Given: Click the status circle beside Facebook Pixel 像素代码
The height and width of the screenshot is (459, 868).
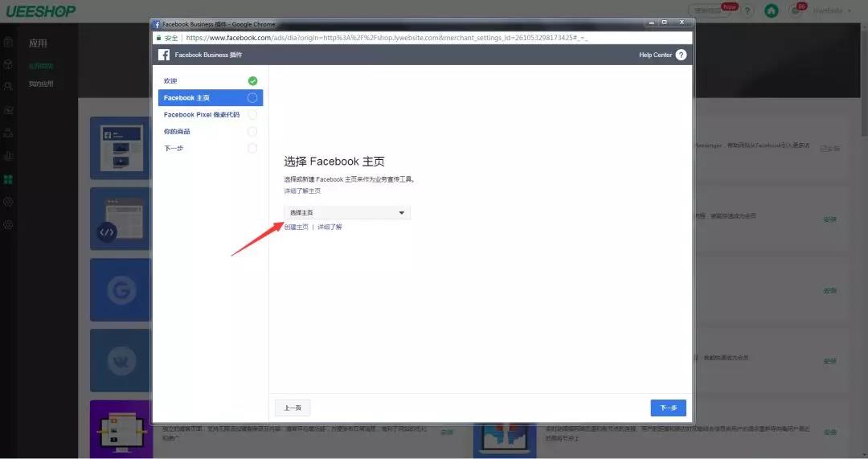Looking at the screenshot, I should [x=252, y=115].
